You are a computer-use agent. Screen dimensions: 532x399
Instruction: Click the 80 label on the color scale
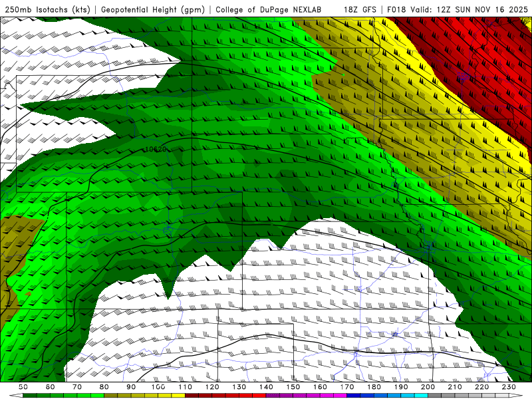[x=104, y=387]
